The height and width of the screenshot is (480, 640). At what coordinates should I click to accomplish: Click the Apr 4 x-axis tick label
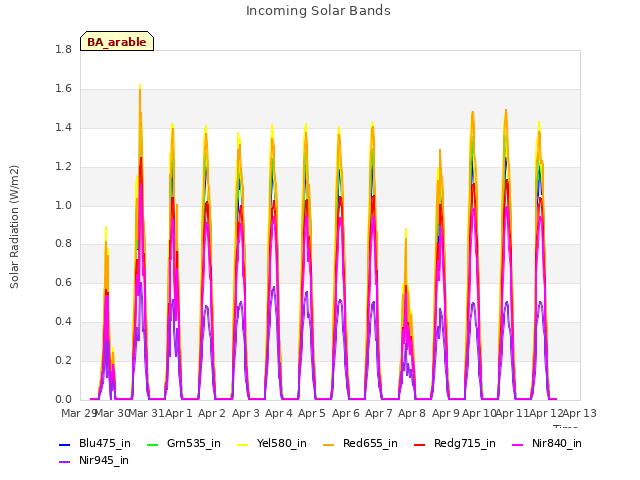point(279,413)
